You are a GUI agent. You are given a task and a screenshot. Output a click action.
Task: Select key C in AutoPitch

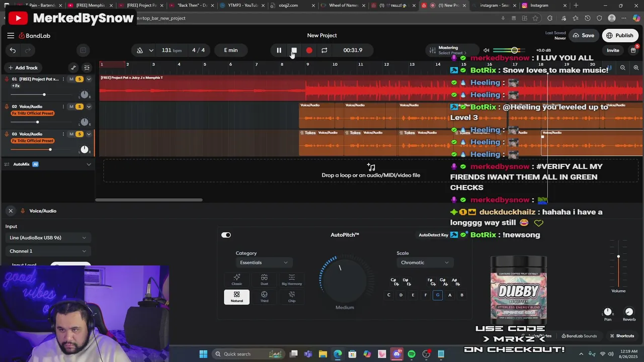click(x=388, y=295)
